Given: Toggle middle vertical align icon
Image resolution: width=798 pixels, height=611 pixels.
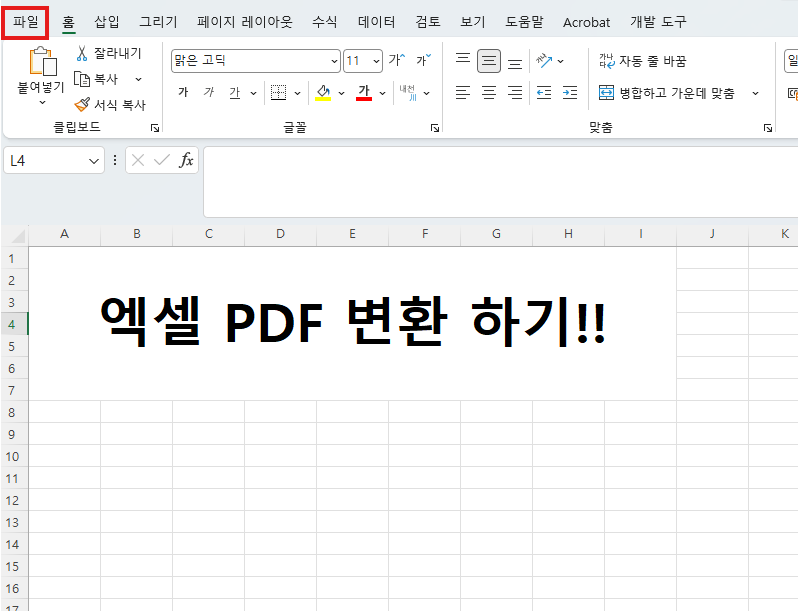Looking at the screenshot, I should click(489, 61).
